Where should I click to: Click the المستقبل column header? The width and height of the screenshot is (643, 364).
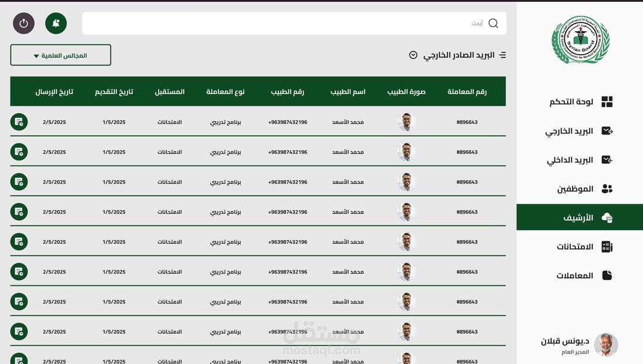169,92
